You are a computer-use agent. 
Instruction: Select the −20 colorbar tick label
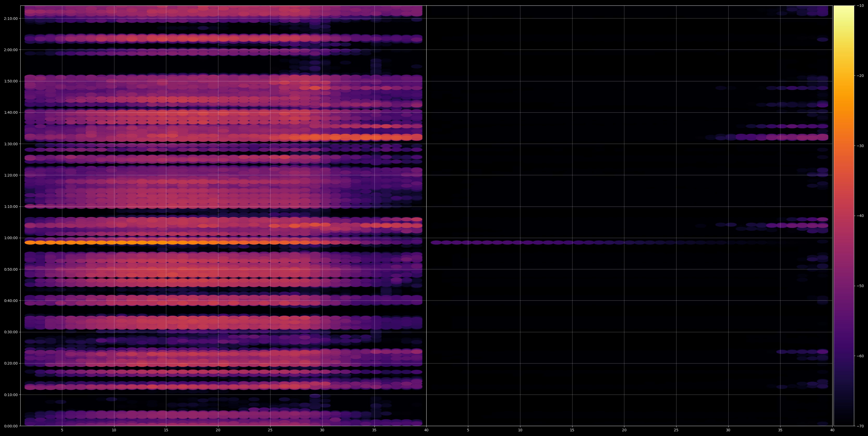click(x=860, y=76)
